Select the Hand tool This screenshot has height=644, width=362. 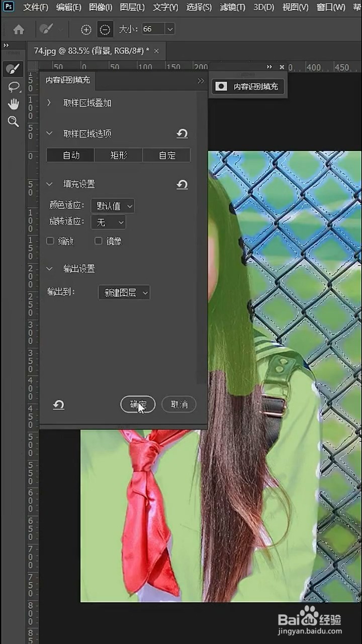pyautogui.click(x=14, y=104)
